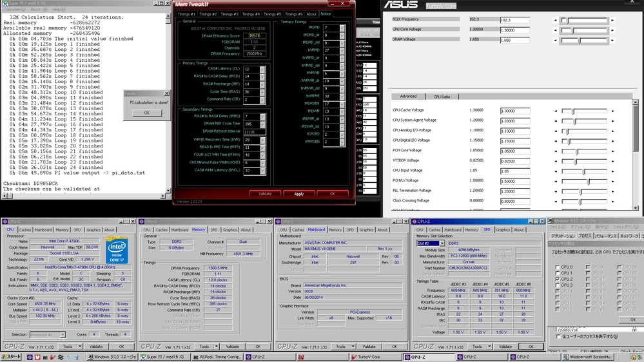The height and width of the screenshot is (362, 644).
Task: Click the Super PI title bar icon
Action: pyautogui.click(x=5, y=3)
